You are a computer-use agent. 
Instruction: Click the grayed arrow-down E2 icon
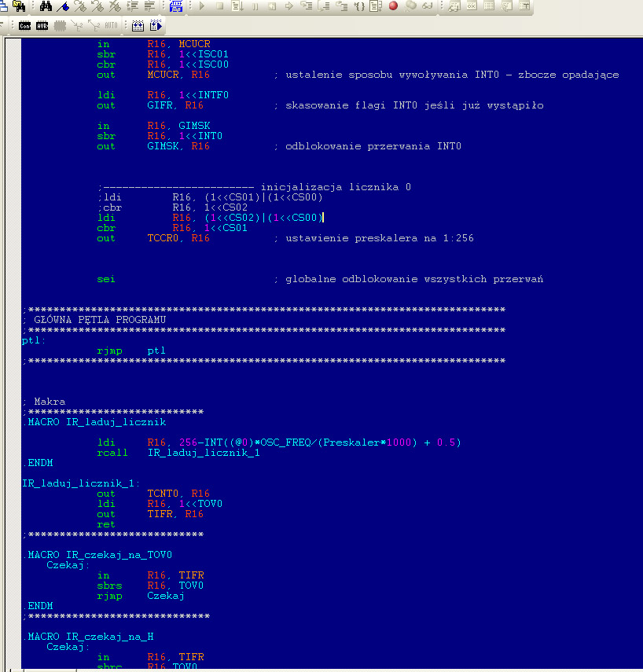(x=77, y=26)
